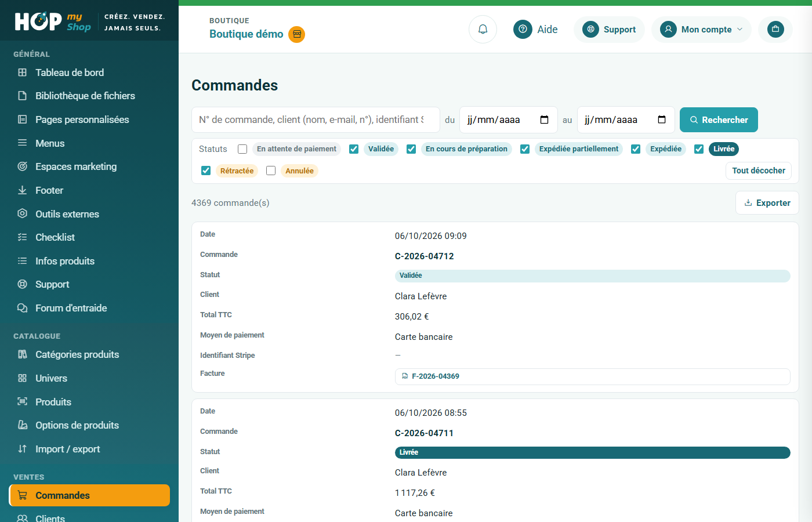Click the Tableau de bord sidebar icon
This screenshot has height=522, width=812.
(22, 72)
